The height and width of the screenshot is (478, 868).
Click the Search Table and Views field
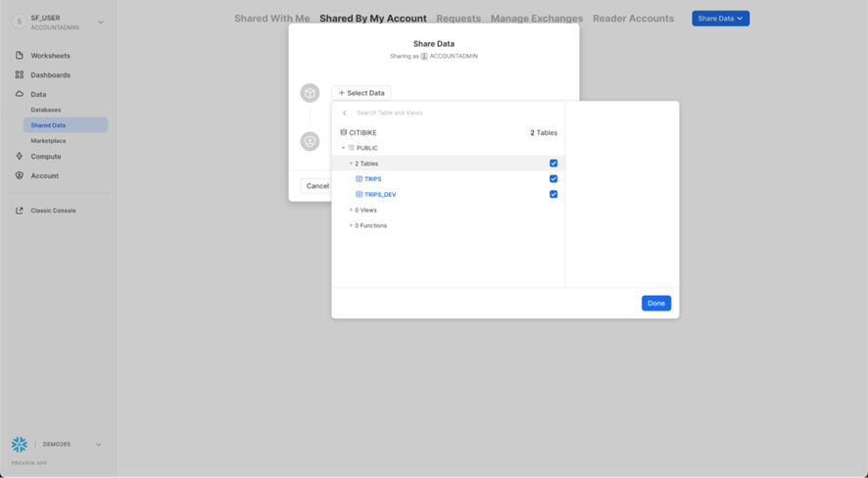click(x=431, y=113)
